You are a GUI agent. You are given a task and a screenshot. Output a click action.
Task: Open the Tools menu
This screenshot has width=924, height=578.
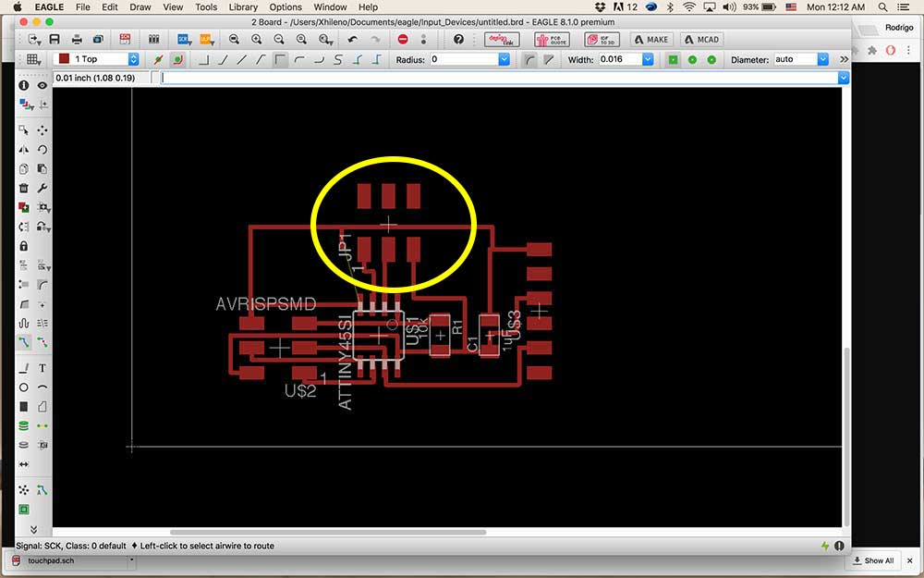206,7
